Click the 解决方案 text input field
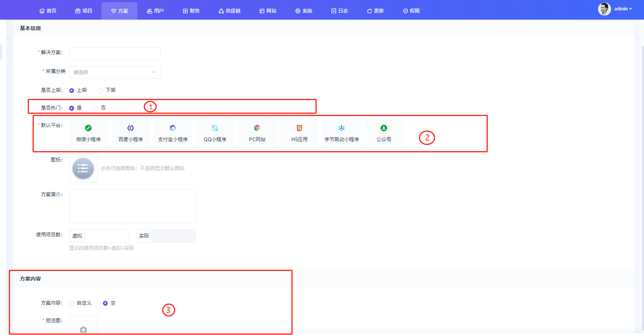The width and height of the screenshot is (644, 335). coord(115,53)
